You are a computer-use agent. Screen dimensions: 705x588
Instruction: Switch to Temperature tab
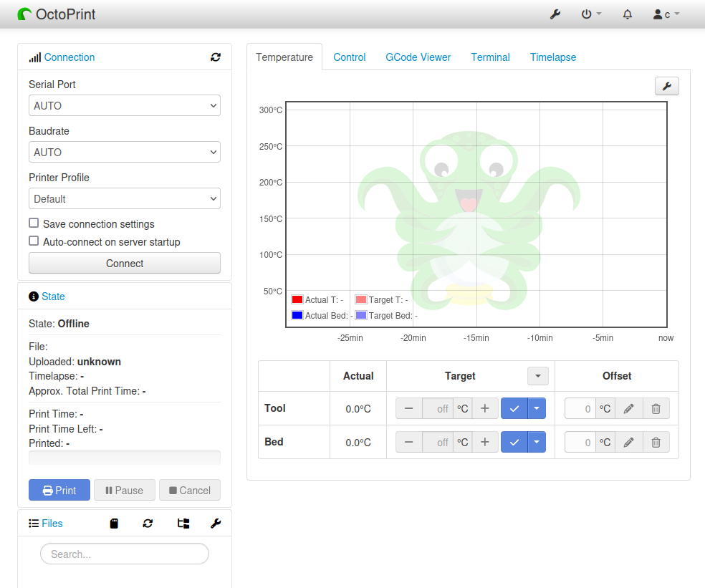point(284,57)
